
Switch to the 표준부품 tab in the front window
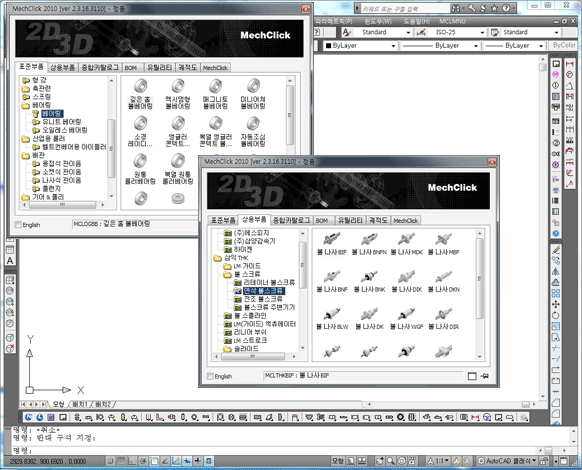tap(223, 220)
